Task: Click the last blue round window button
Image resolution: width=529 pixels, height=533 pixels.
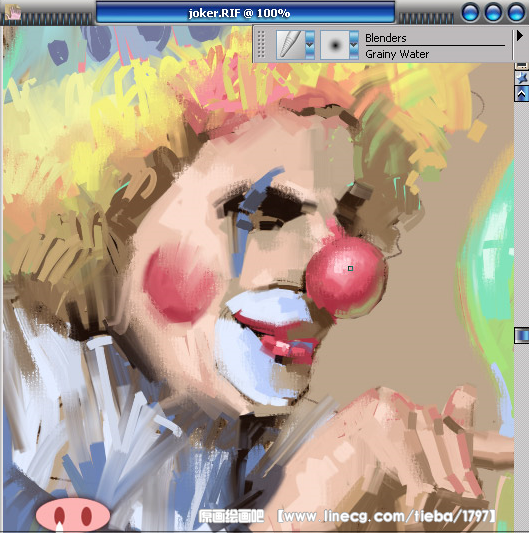Action: point(516,13)
